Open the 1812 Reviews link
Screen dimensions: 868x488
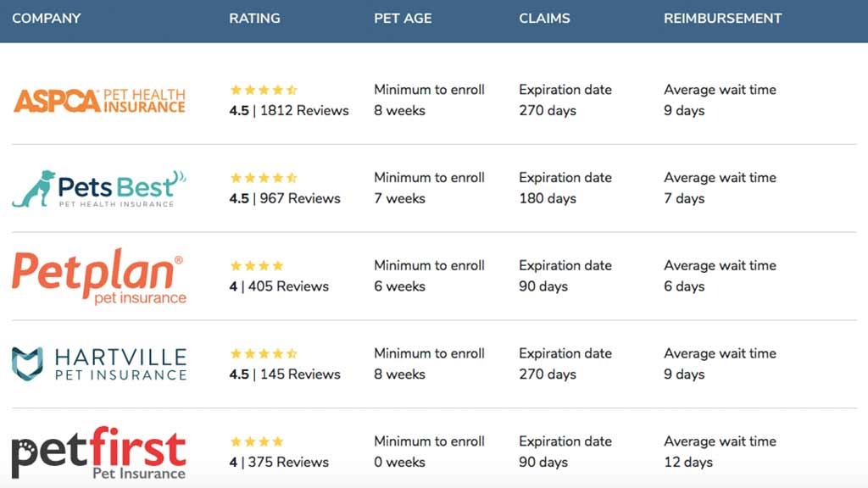tap(304, 111)
